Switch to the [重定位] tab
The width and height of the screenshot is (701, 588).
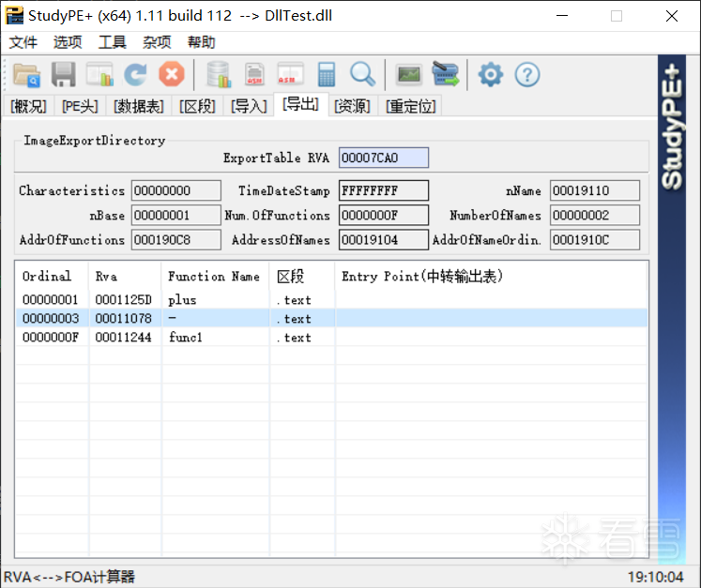410,106
